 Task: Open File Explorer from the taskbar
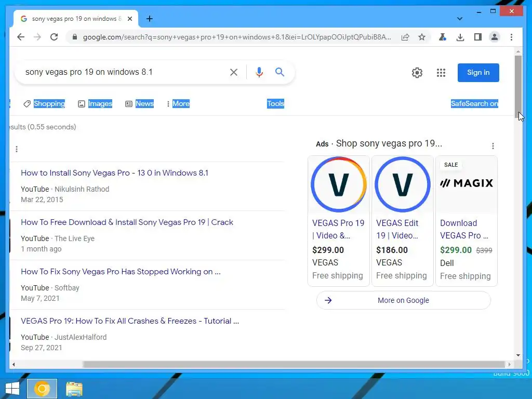tap(74, 389)
